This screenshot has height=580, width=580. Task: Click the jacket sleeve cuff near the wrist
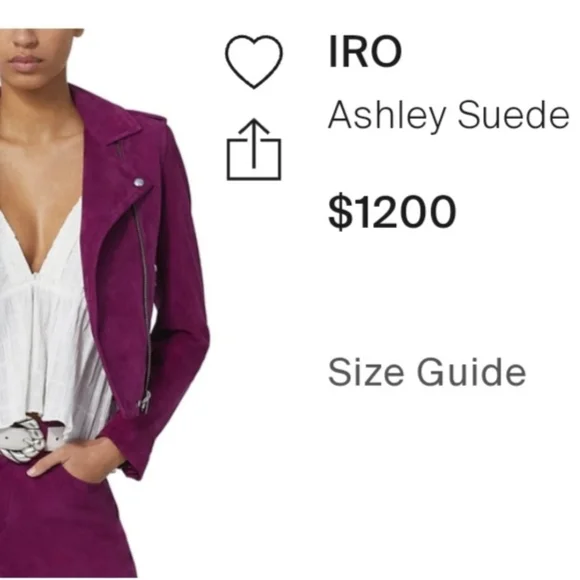tap(133, 466)
